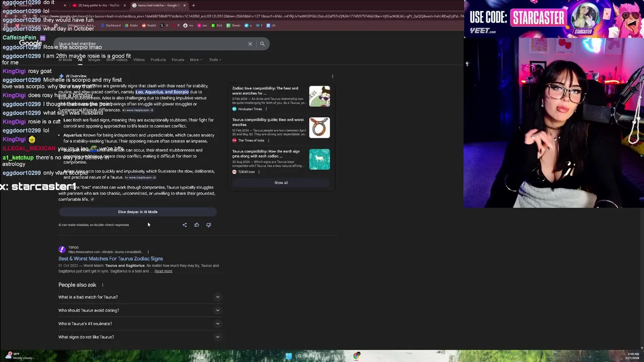Open 'Best & Worst Matches For Taurus Zodiac Signs'
The height and width of the screenshot is (362, 644).
point(111,259)
